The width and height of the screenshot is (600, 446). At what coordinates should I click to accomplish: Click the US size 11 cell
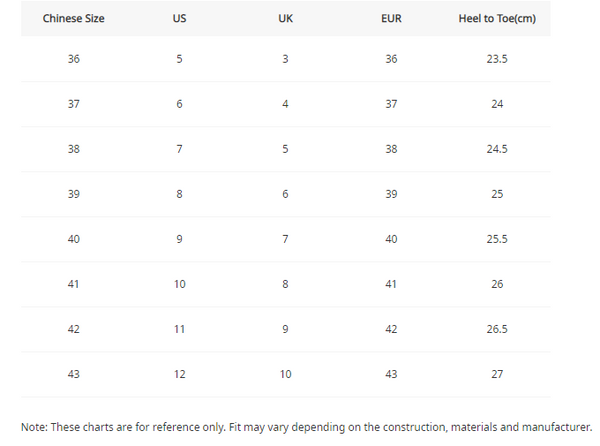[179, 329]
